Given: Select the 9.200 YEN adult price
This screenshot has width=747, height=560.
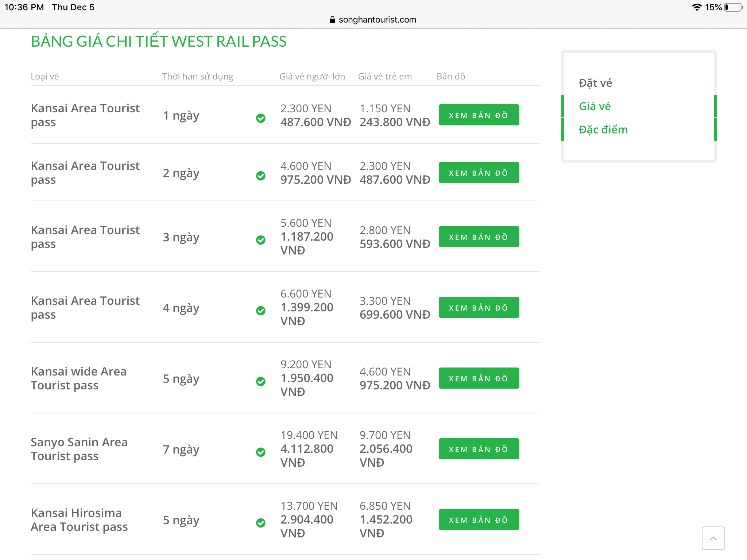Looking at the screenshot, I should pyautogui.click(x=306, y=364).
